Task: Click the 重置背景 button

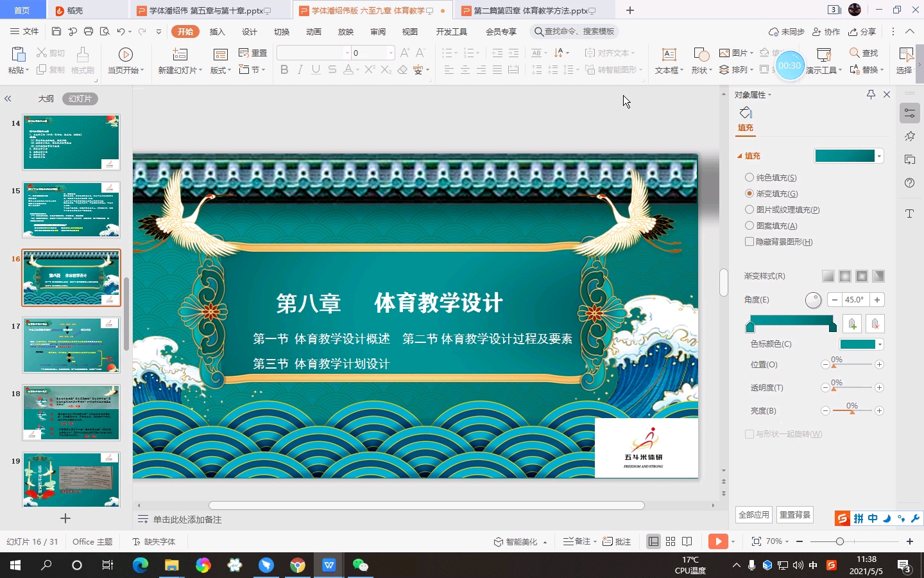Action: 794,514
